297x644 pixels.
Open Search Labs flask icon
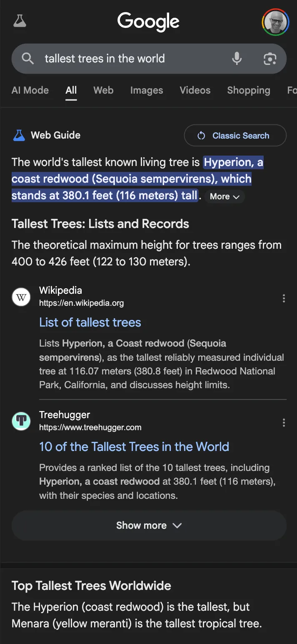[x=20, y=21]
